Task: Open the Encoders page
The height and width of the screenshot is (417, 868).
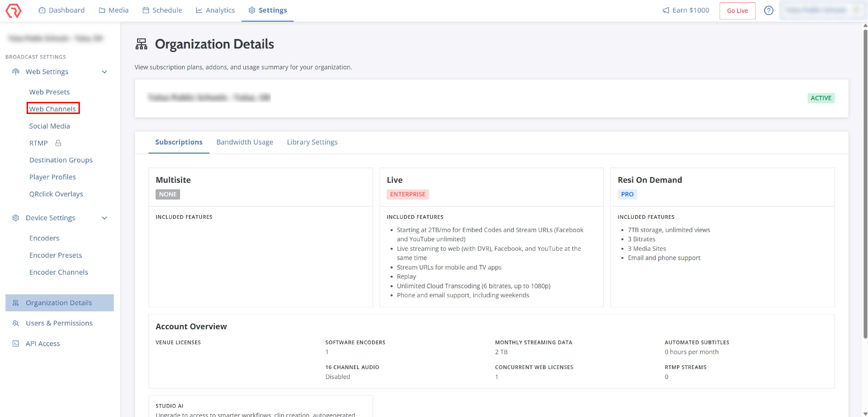Action: coord(44,238)
